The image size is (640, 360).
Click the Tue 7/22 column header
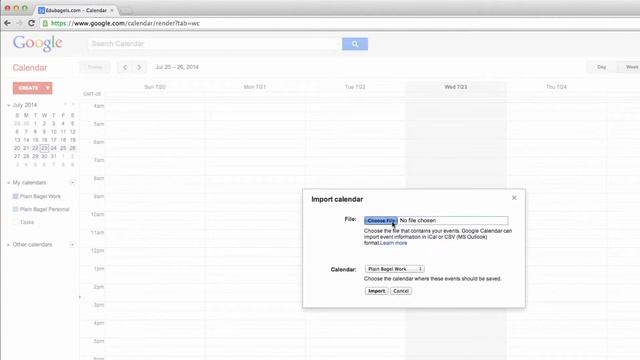(x=355, y=87)
